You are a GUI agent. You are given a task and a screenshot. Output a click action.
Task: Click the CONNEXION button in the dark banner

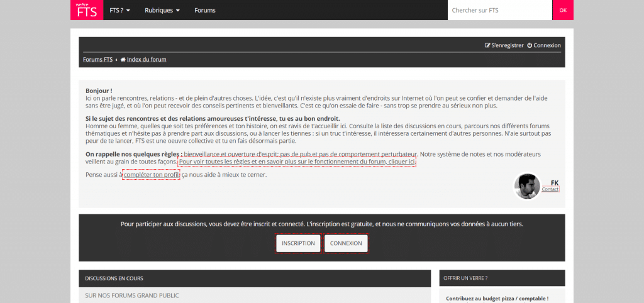pos(346,243)
